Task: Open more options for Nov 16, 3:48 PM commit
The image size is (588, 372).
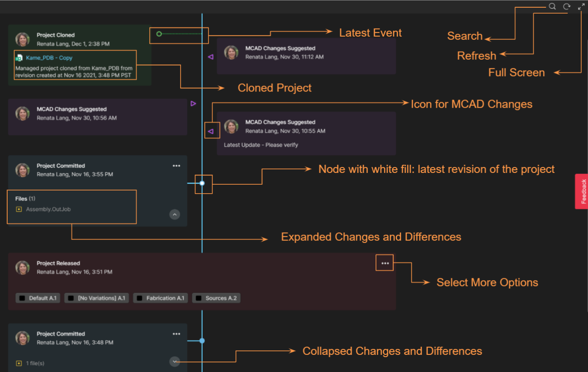Action: tap(176, 334)
